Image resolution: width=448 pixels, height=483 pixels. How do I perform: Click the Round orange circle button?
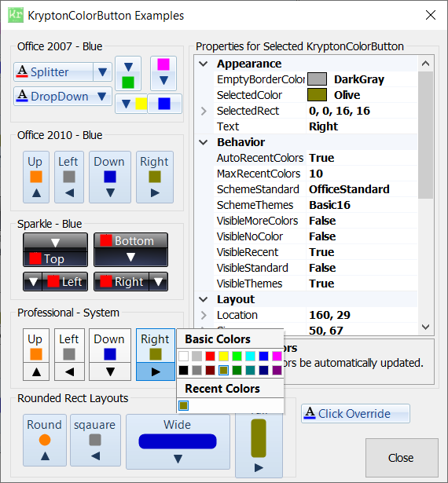click(x=45, y=440)
